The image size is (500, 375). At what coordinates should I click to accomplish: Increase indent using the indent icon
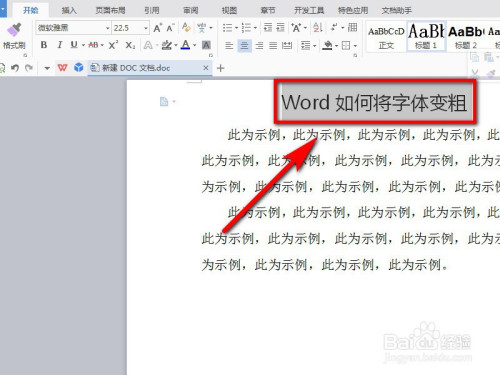coord(280,27)
